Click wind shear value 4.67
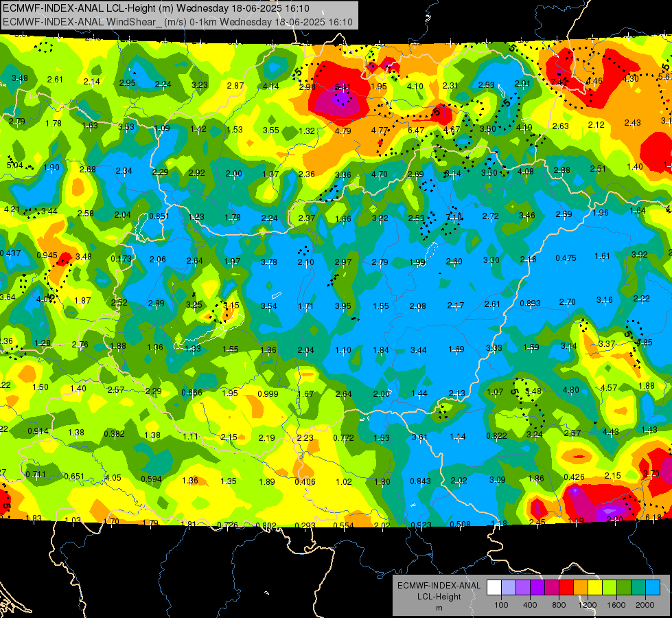The height and width of the screenshot is (618, 672). [452, 130]
